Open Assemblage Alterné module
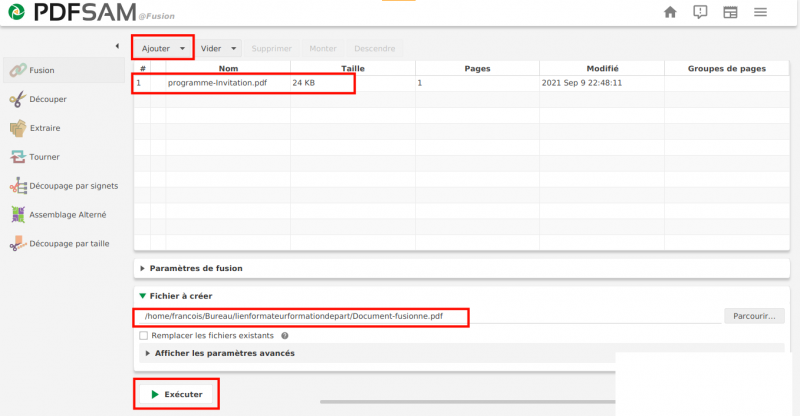 tap(18, 214)
